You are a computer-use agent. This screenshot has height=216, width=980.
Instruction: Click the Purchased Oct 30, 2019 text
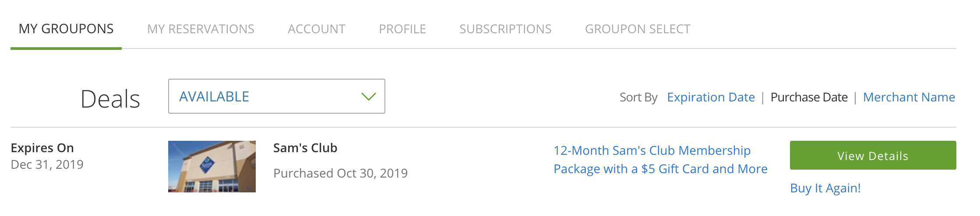[340, 174]
